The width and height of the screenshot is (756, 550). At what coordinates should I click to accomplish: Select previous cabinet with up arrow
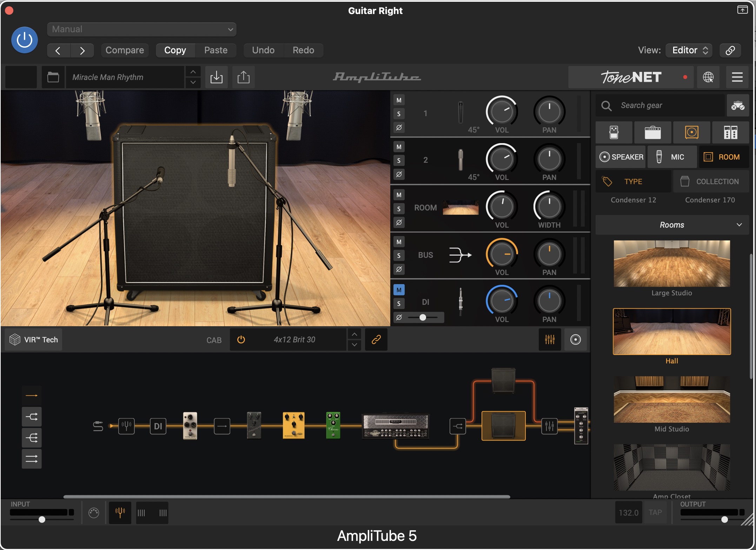354,335
